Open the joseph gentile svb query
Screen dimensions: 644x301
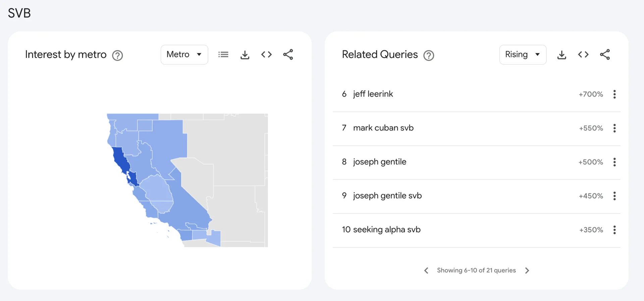coord(387,196)
